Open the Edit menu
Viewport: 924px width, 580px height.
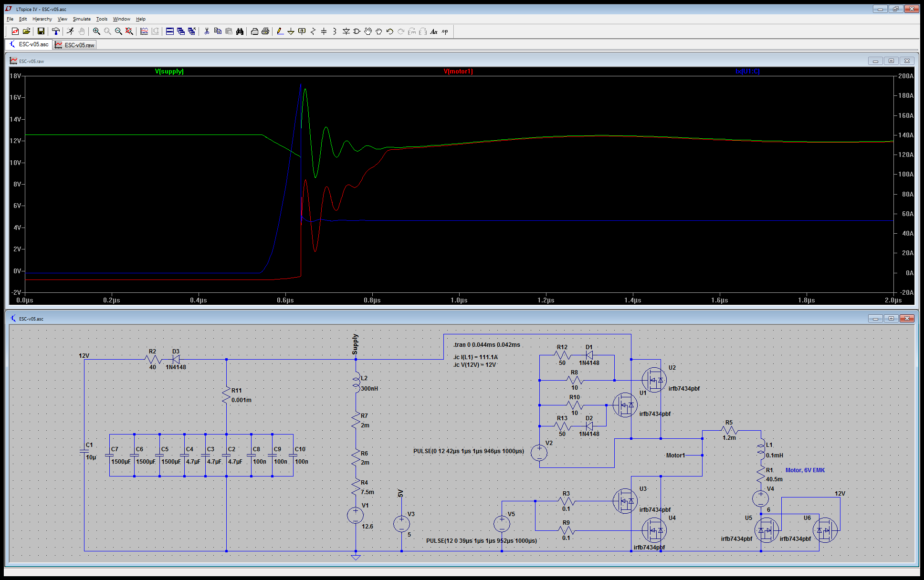[x=23, y=19]
